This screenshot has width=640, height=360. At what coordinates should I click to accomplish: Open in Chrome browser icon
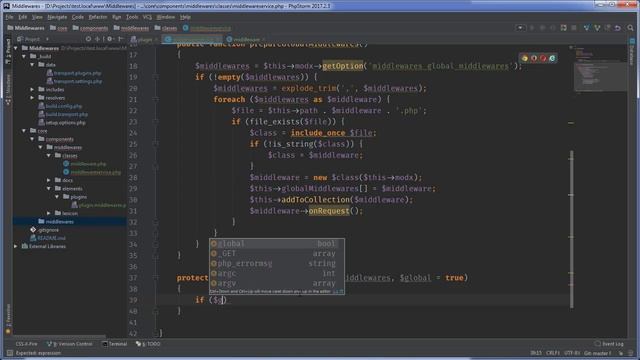click(x=524, y=58)
